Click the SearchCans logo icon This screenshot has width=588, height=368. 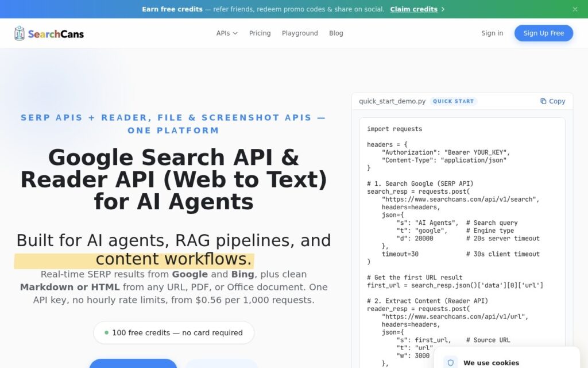tap(20, 33)
